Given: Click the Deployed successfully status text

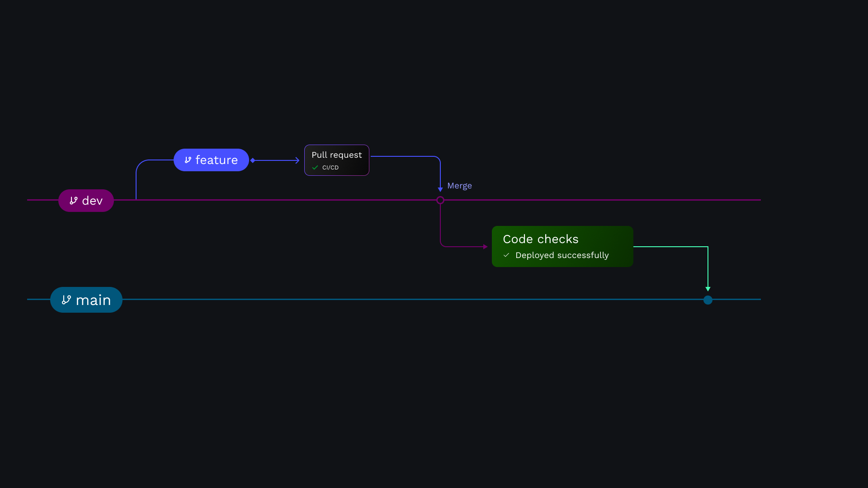Looking at the screenshot, I should coord(562,255).
